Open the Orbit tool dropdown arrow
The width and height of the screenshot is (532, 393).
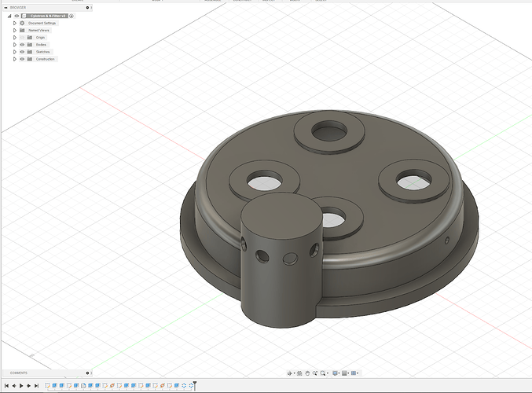click(x=295, y=373)
